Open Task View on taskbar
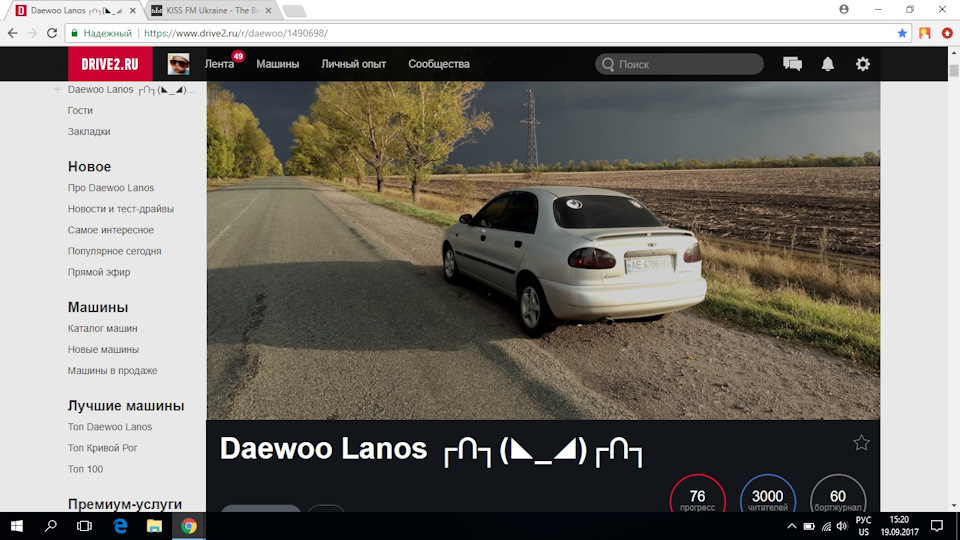The height and width of the screenshot is (540, 960). coord(84,526)
